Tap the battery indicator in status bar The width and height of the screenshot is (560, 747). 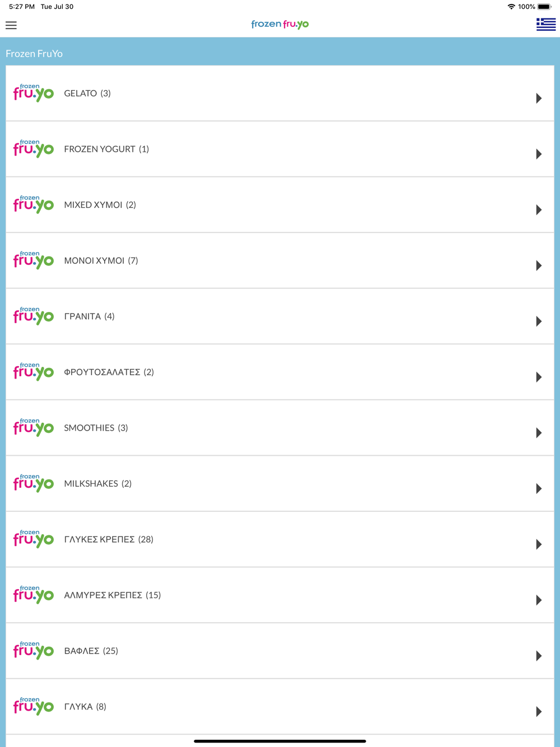coord(544,7)
